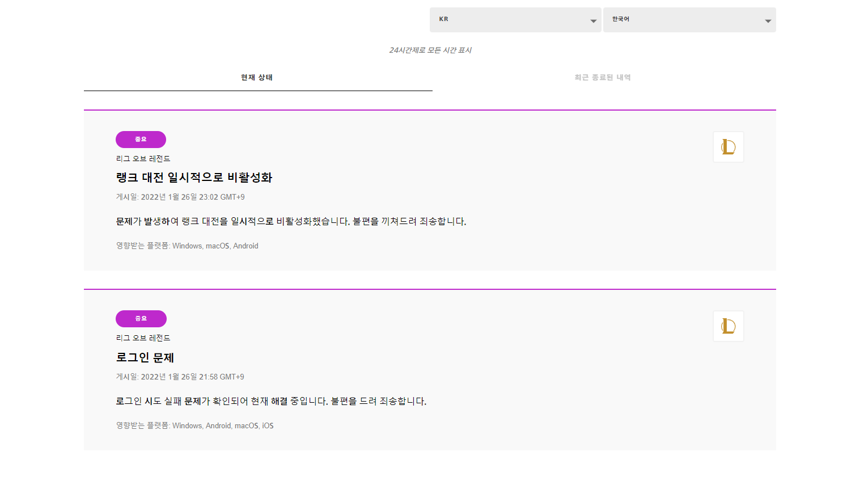The width and height of the screenshot is (868, 485).
Task: Click 리그 오브 레전드 label above 로그인 문제 title
Action: 143,338
